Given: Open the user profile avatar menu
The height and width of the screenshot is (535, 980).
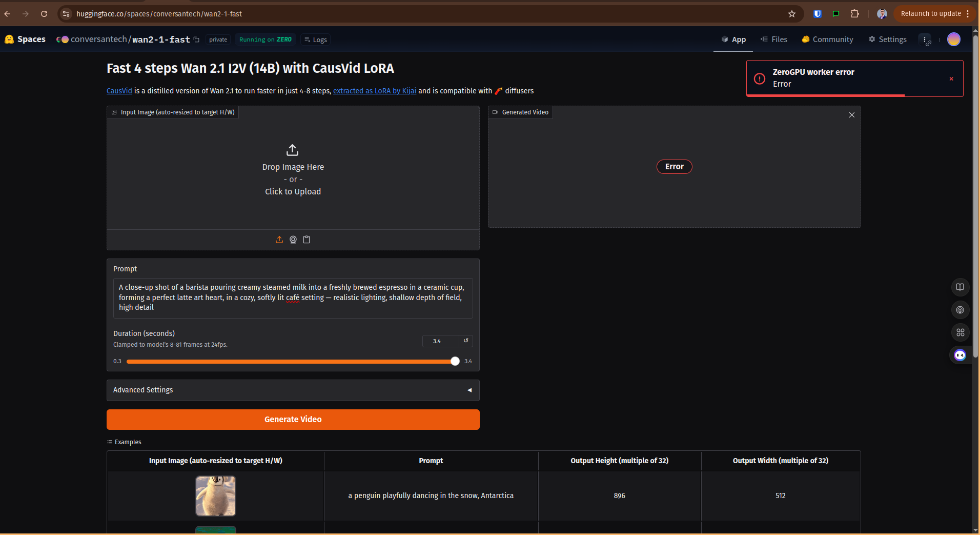Looking at the screenshot, I should click(x=954, y=39).
